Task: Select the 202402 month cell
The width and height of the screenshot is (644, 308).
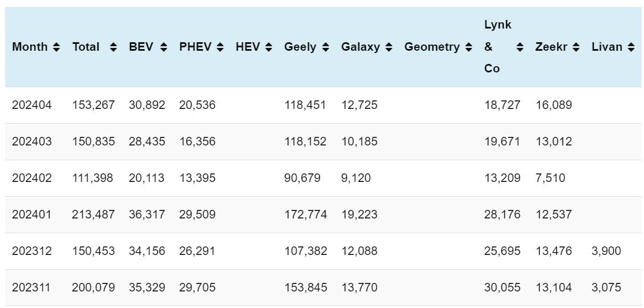Action: point(32,178)
